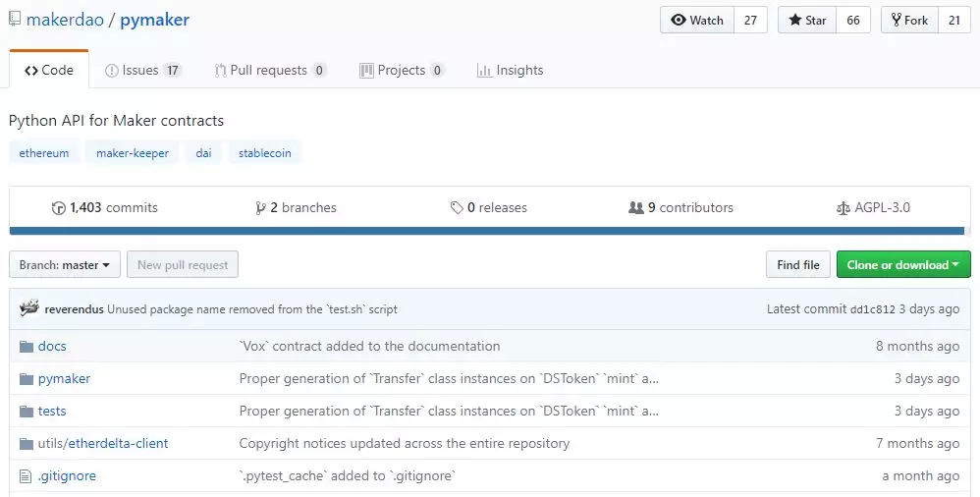Viewport: 980px width, 497px height.
Task: Click the contributors people icon
Action: coord(636,207)
